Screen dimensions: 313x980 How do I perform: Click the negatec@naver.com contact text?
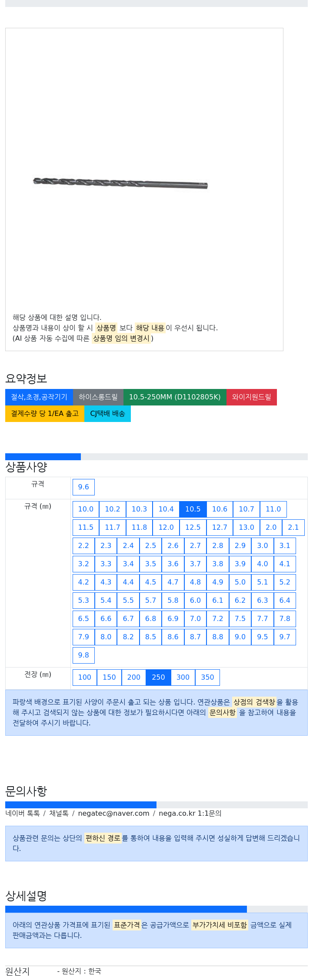point(113,813)
